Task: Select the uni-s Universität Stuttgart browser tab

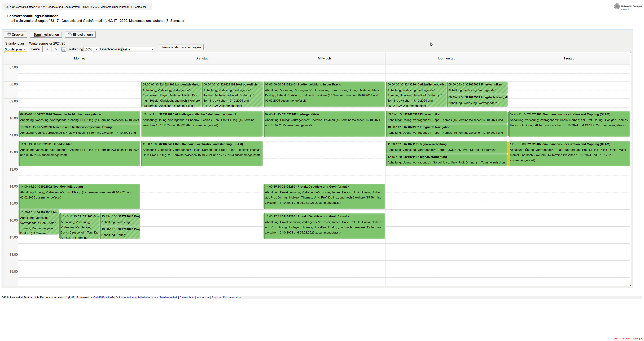Action: 77,7
